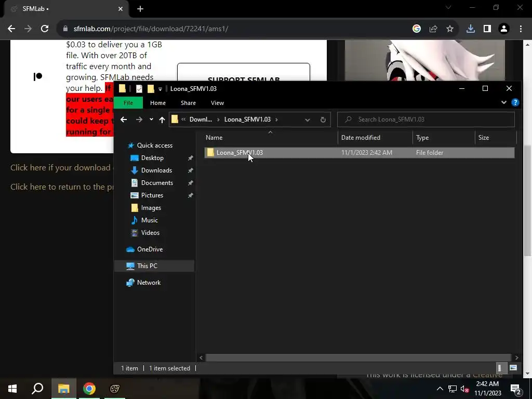
Task: Select the Loona_SFMV1.03 folder row
Action: tap(360, 153)
